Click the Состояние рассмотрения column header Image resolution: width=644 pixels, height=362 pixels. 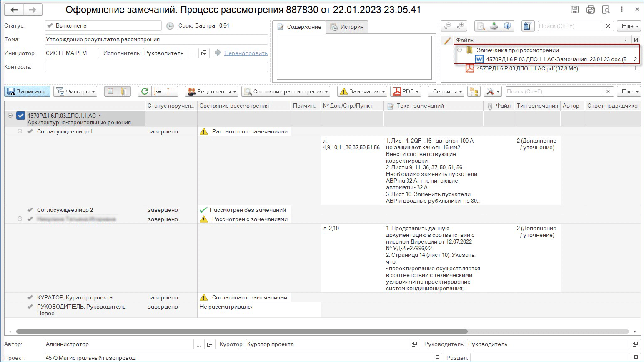[244, 106]
